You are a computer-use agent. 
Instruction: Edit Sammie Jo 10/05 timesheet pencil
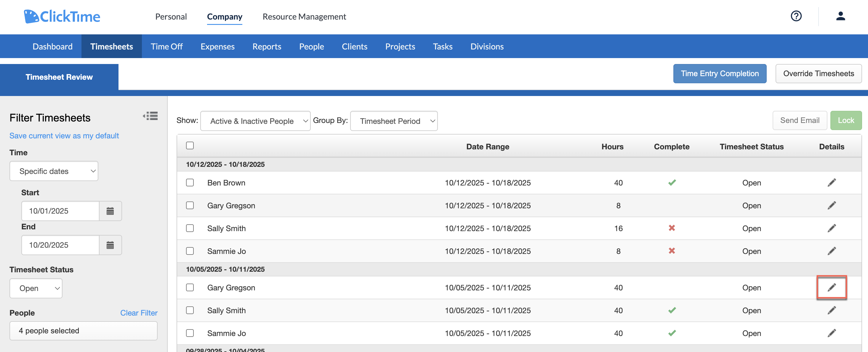click(x=832, y=333)
